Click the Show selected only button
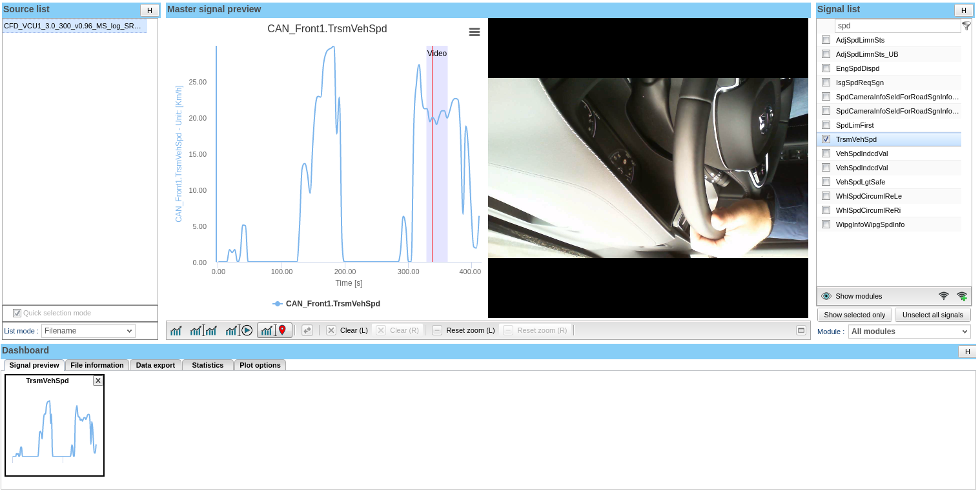Screen dimensions: 980x496 (854, 315)
